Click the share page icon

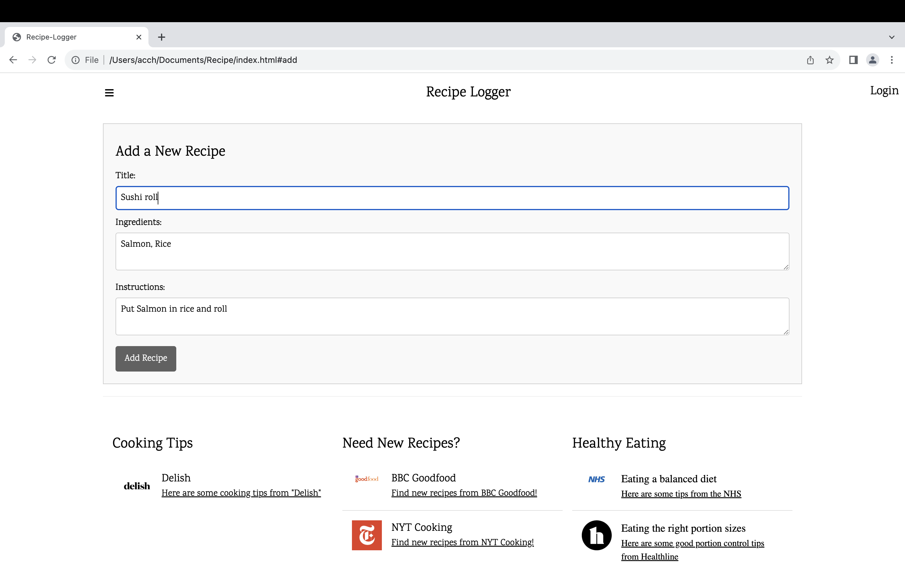pyautogui.click(x=810, y=60)
